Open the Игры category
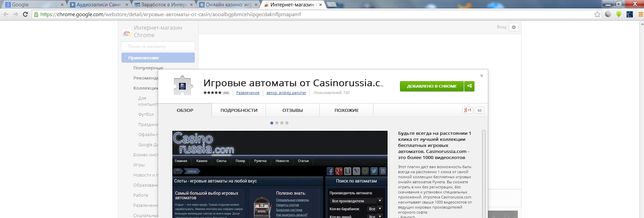The image size is (644, 218). (x=139, y=165)
